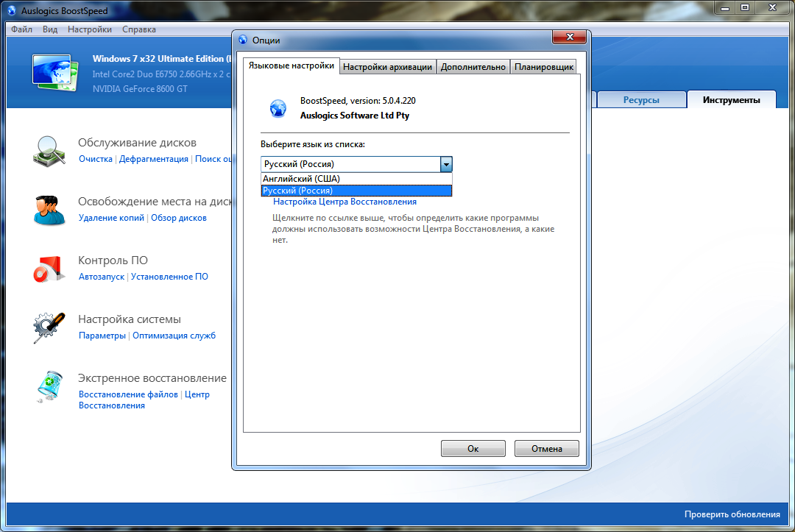Click the Экстренное восстановление heading
Image resolution: width=795 pixels, height=532 pixels.
(152, 378)
